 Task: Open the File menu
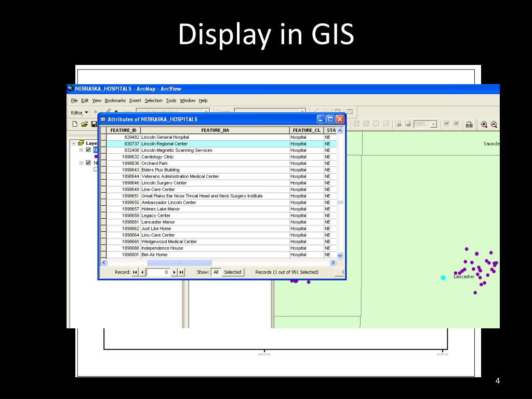click(74, 100)
